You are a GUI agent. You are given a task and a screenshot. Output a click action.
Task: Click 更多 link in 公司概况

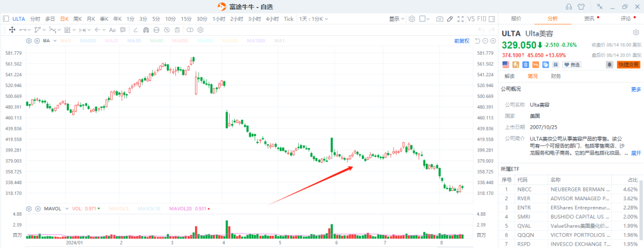tap(636, 89)
